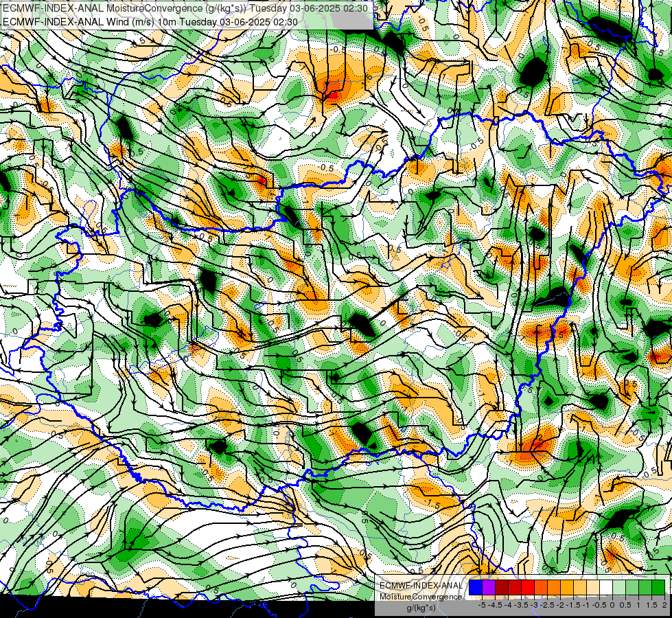Click the purple swatch in the legend
Viewport: 672px width, 618px height.
[x=489, y=587]
